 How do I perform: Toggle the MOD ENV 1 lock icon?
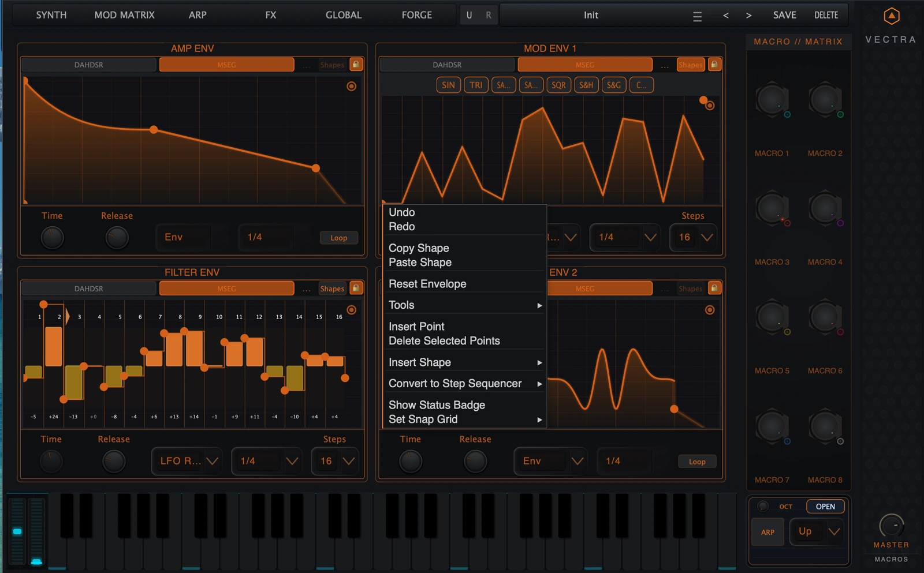point(714,65)
